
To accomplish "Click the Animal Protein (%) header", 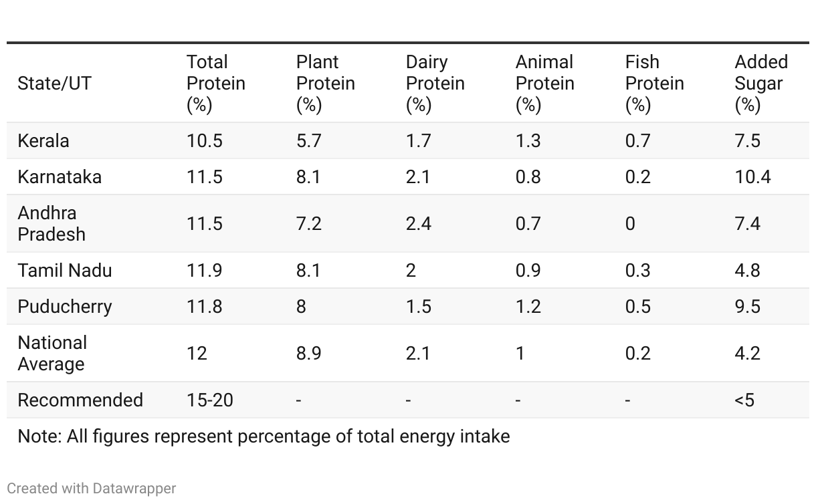I will (x=545, y=84).
